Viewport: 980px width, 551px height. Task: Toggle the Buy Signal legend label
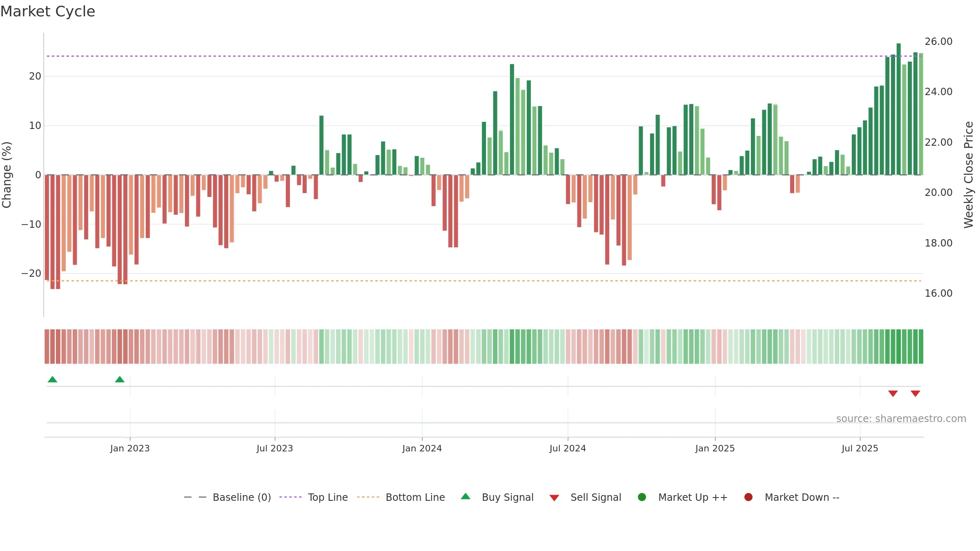pos(508,497)
